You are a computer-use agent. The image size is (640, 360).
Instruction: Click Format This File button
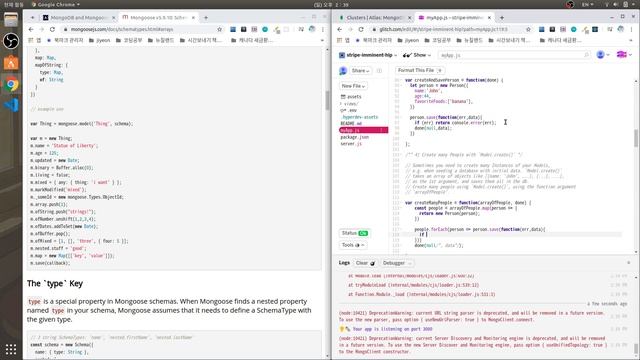(420, 70)
